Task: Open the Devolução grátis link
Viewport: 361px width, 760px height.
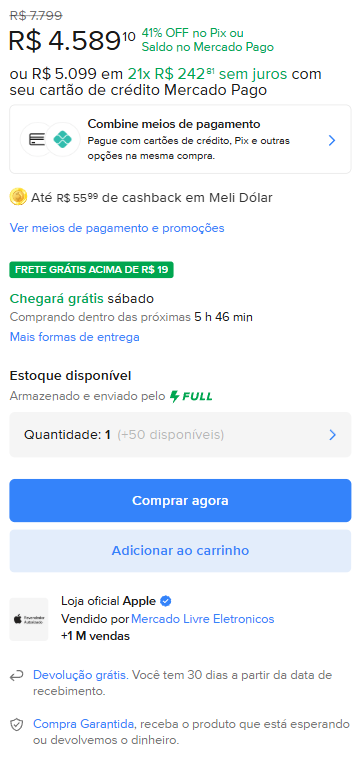Action: pyautogui.click(x=80, y=675)
